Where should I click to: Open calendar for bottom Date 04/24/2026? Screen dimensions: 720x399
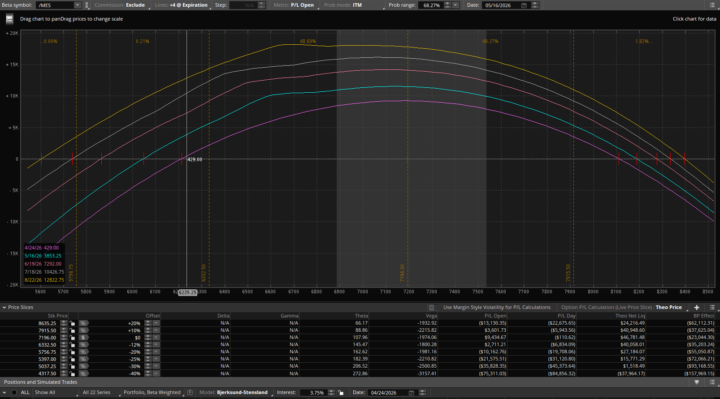(411, 393)
